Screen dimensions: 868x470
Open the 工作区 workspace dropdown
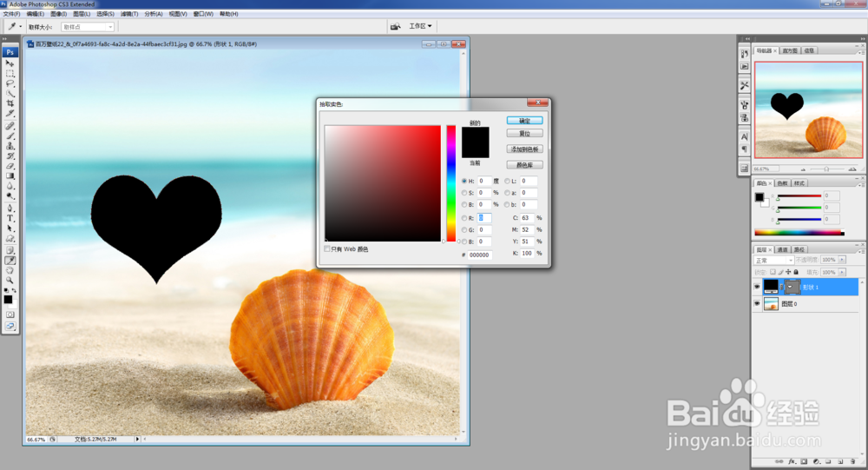(420, 26)
